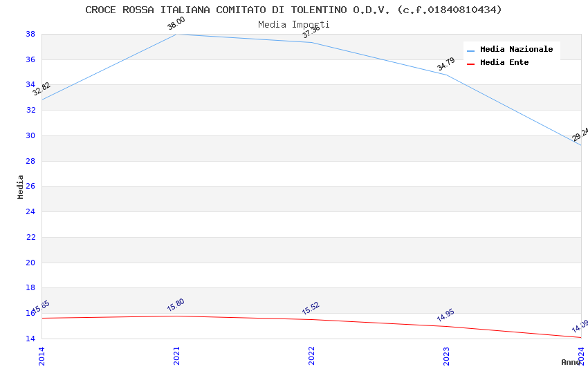Click the 14.95 data label
The image size is (588, 380).
[x=445, y=315]
